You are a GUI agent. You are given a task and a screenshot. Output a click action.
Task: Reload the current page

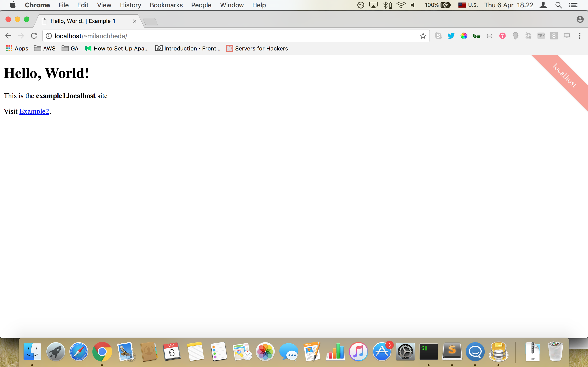tap(34, 36)
